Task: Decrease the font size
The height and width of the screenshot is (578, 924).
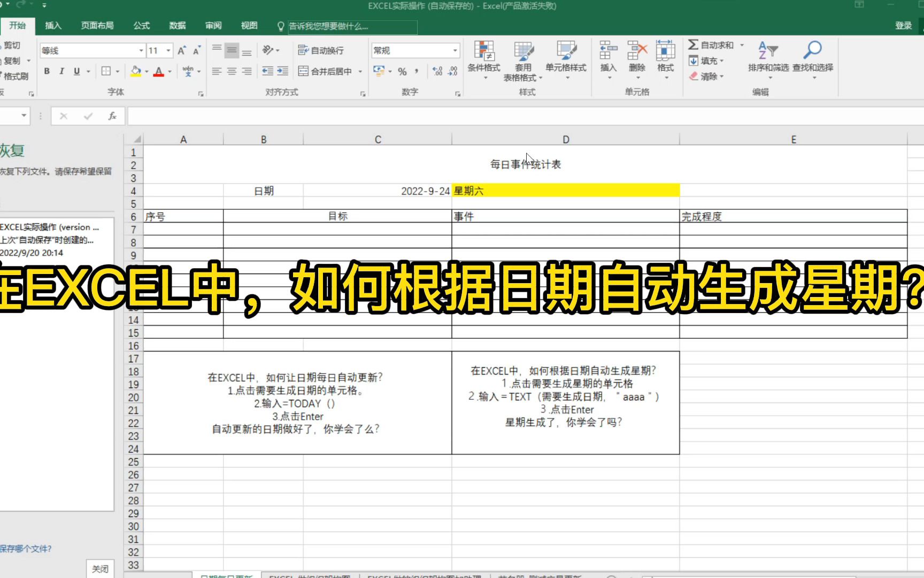Action: 197,50
